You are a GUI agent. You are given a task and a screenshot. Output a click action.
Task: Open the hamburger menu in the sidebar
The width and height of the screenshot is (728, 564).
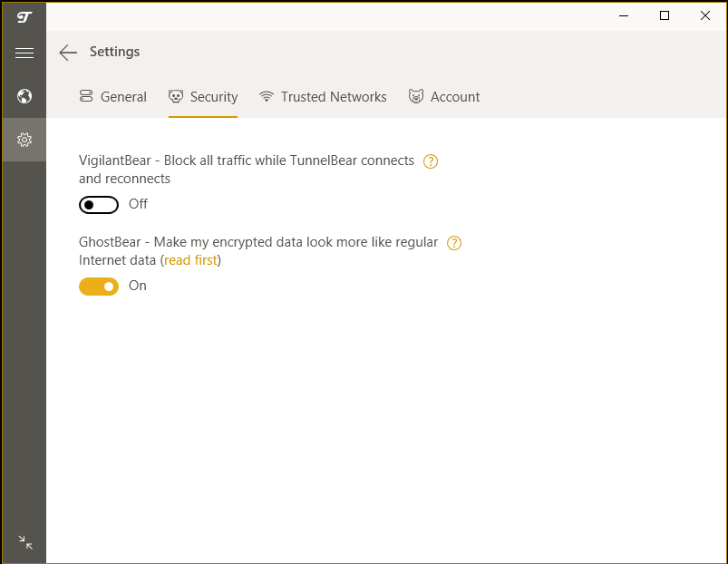(24, 53)
